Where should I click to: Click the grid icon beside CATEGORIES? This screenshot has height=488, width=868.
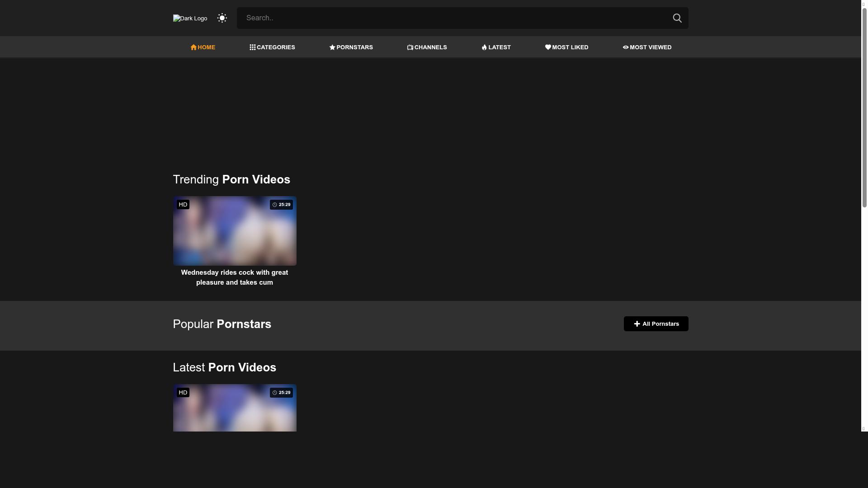pyautogui.click(x=252, y=47)
